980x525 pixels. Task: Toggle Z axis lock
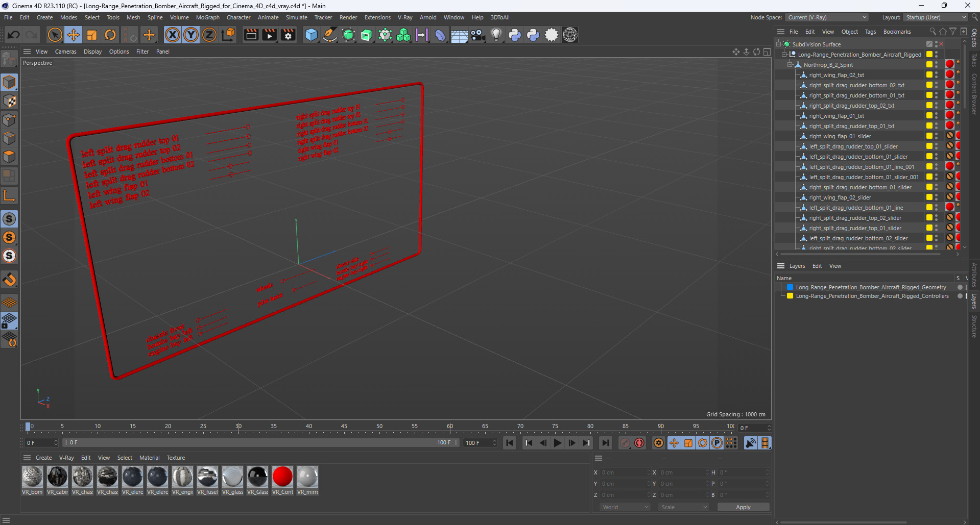point(209,35)
